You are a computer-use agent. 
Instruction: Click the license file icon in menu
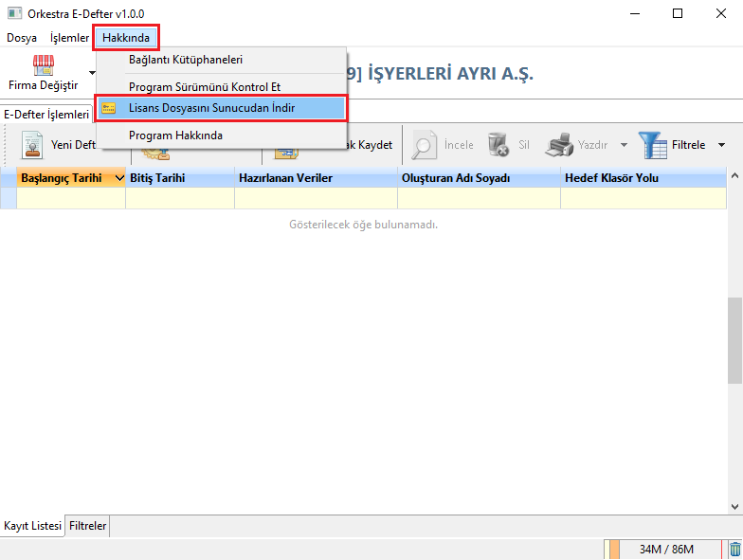[109, 108]
